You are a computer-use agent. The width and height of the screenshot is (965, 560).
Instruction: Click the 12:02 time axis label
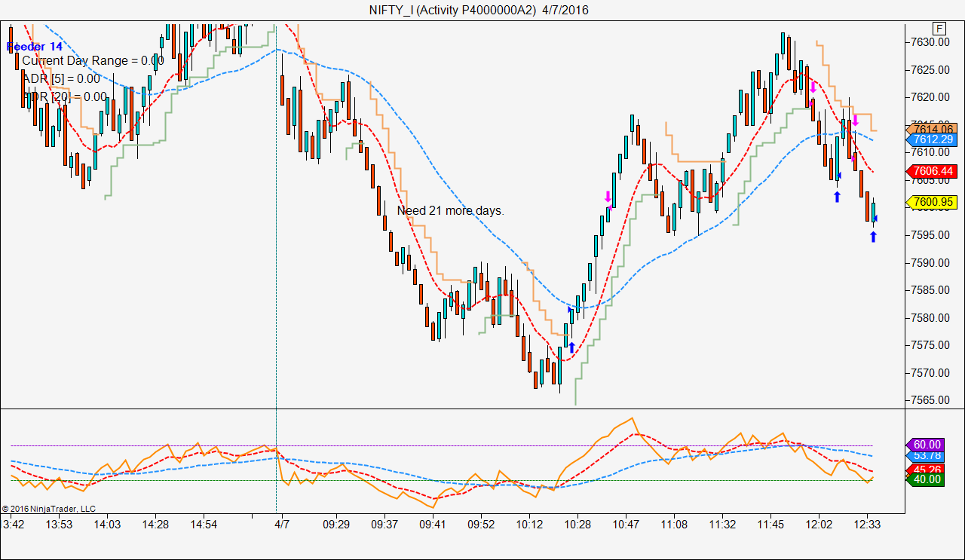click(x=819, y=525)
